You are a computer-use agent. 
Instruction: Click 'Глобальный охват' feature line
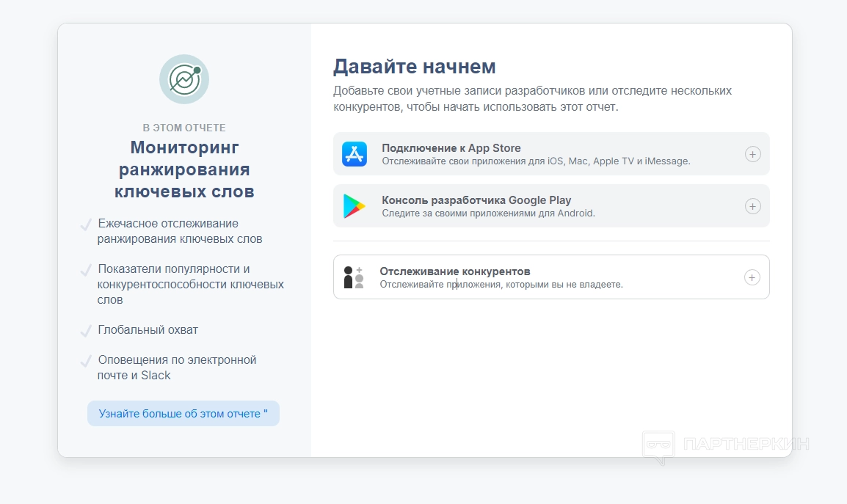point(148,329)
